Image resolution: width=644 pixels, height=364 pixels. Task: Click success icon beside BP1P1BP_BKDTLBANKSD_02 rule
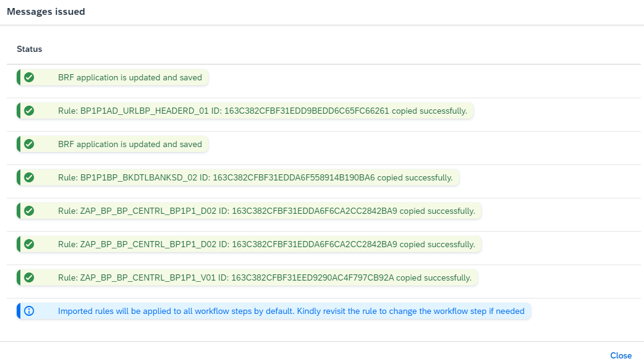29,178
